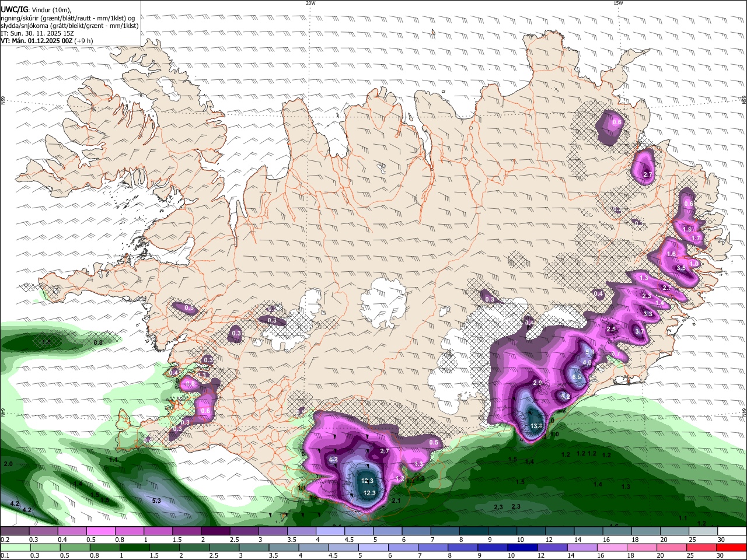Viewport: 747px width, 560px height.
Task: Pick the light pink 16 swatch in the bottom legend row
Action: 611,548
